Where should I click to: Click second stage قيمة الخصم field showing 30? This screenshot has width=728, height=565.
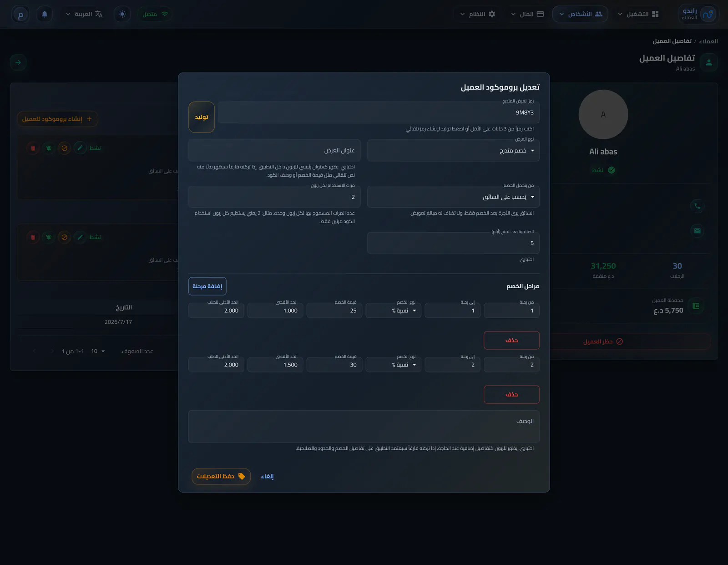point(334,365)
